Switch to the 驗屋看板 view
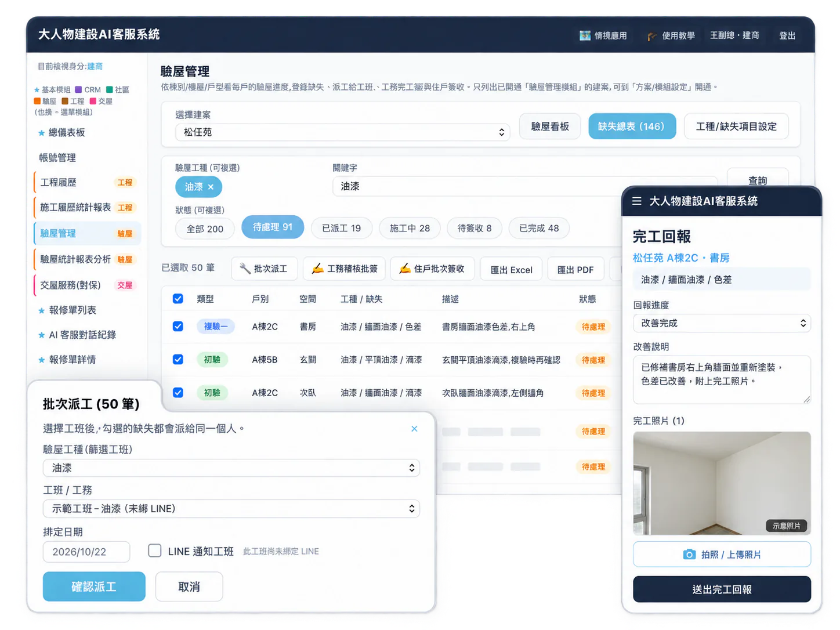 pos(550,126)
